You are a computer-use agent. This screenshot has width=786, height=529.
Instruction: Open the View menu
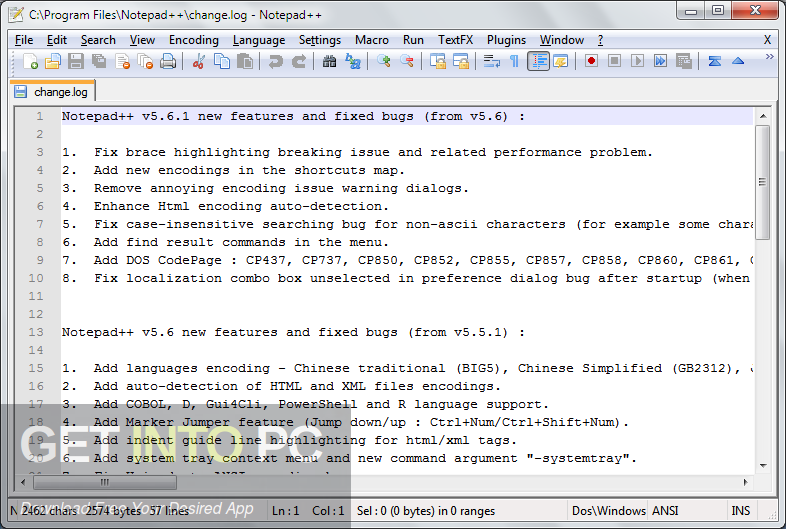point(142,40)
